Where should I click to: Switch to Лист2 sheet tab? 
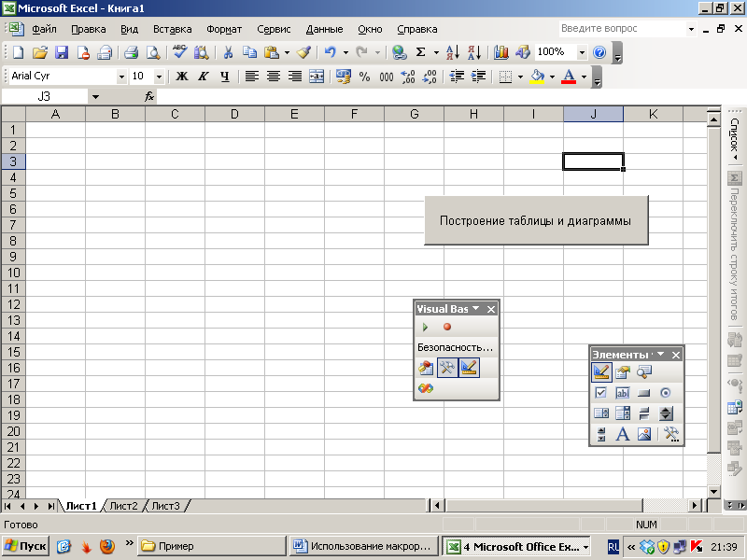coord(123,506)
